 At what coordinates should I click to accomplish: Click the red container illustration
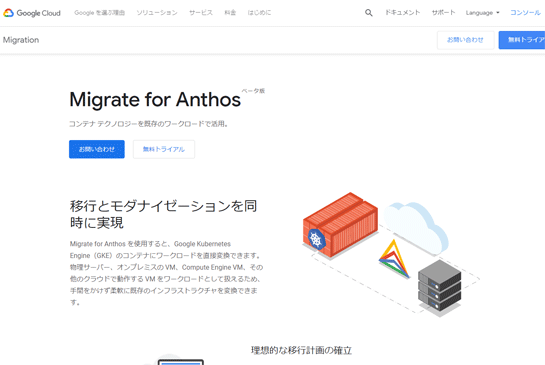341,225
